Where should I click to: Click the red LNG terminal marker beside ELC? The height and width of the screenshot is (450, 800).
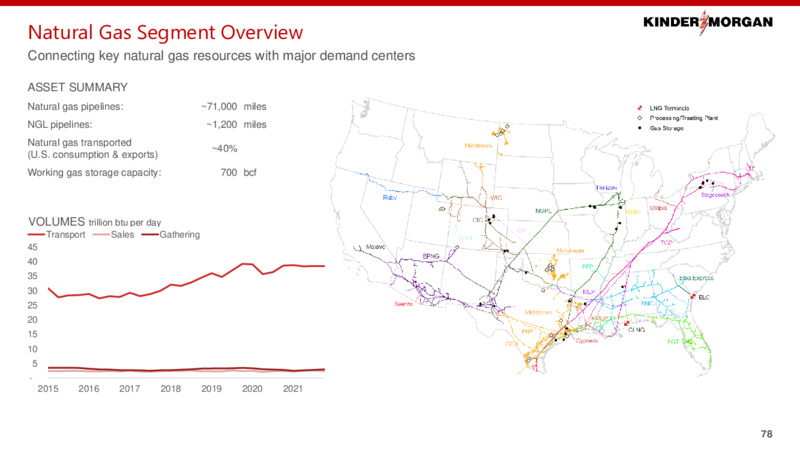click(693, 296)
